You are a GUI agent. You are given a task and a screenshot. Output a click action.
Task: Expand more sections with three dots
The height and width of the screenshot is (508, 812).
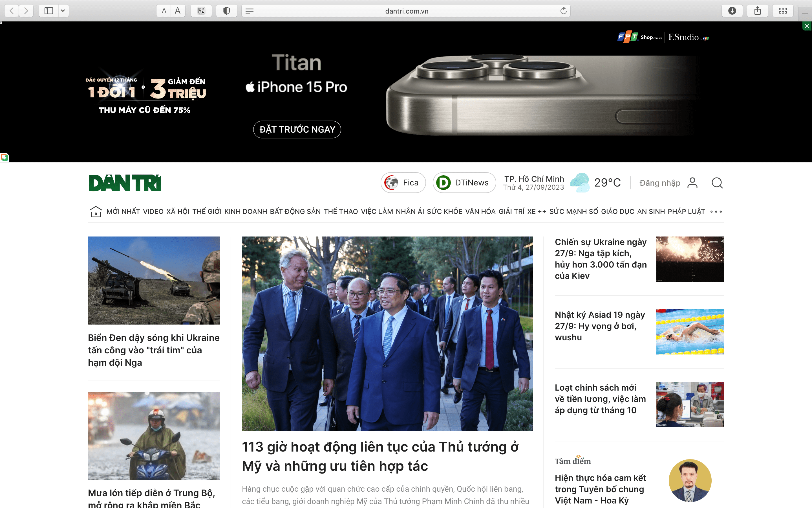(716, 212)
